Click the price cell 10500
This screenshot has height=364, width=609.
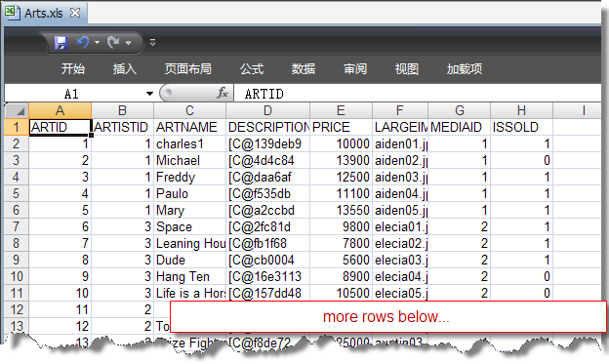tap(341, 293)
